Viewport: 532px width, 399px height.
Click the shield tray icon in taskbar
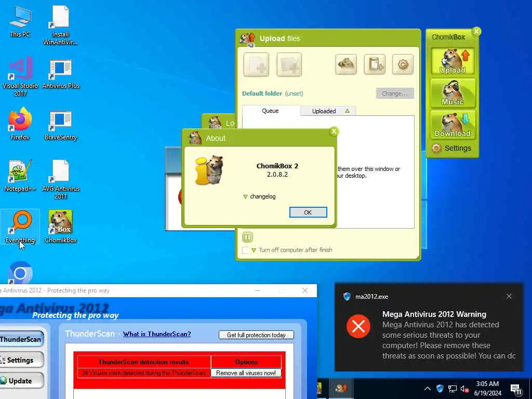point(440,389)
